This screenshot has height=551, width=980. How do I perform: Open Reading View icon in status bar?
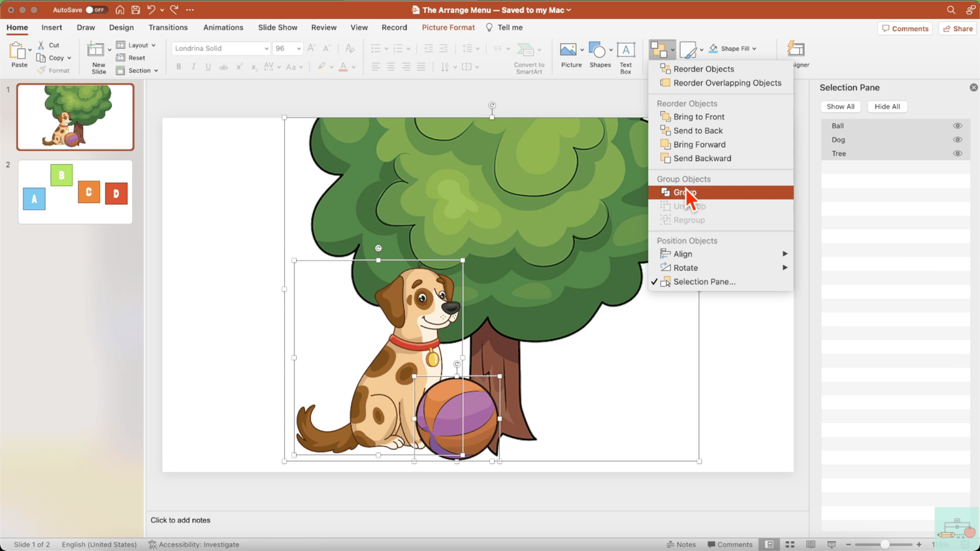pyautogui.click(x=811, y=544)
